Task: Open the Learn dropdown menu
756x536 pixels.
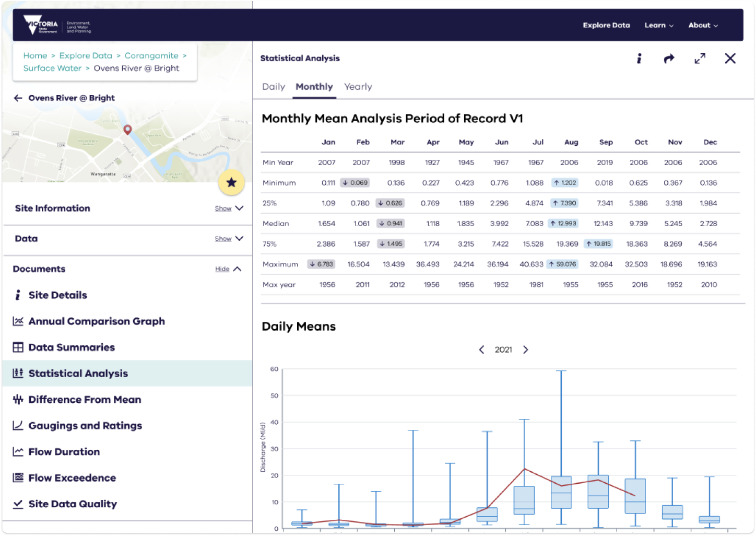Action: click(658, 25)
